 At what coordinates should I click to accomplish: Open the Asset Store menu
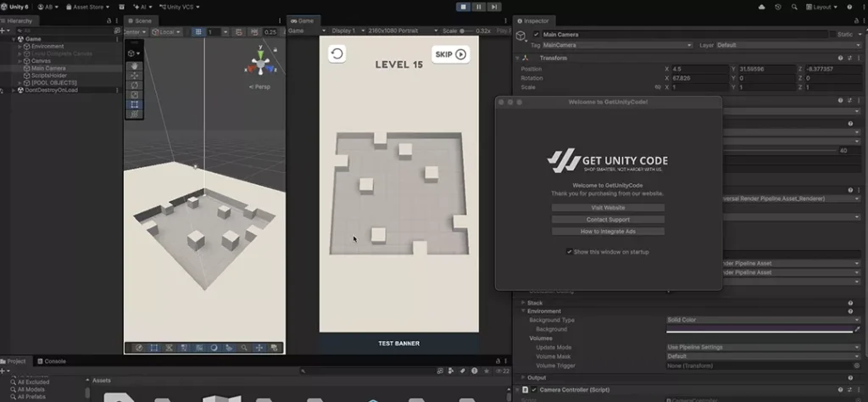click(87, 7)
